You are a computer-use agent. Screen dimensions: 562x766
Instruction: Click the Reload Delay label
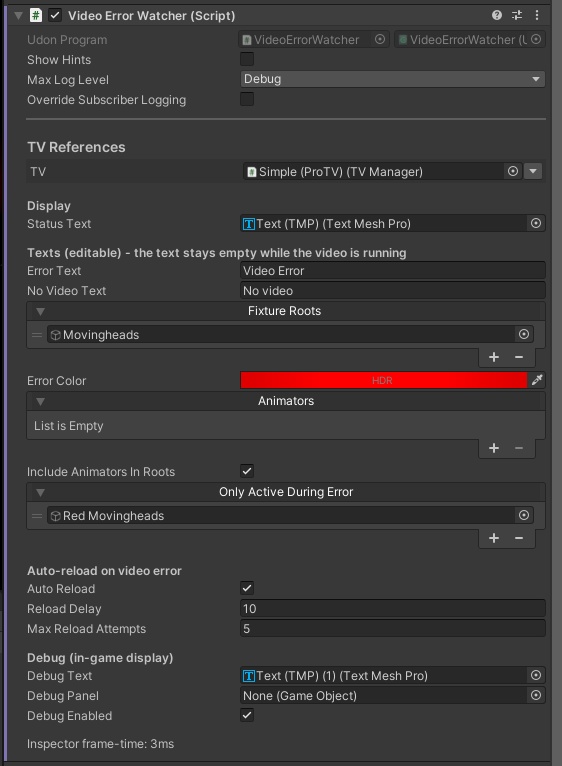point(64,609)
